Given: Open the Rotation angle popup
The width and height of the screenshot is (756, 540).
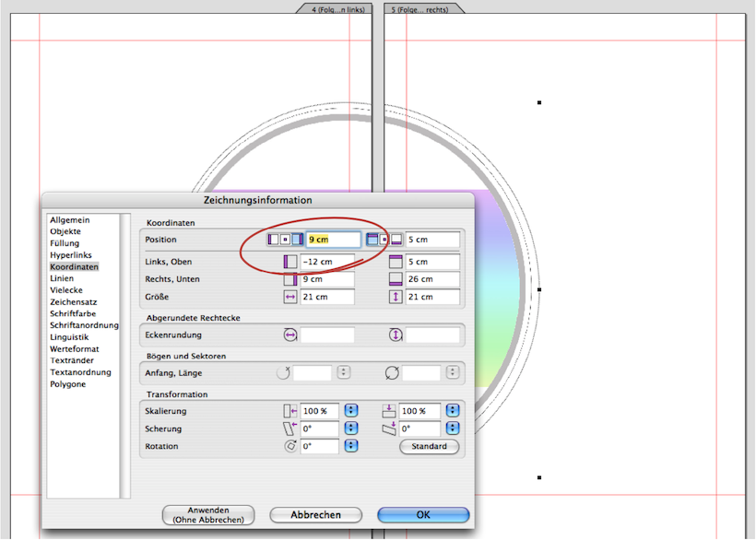Looking at the screenshot, I should [350, 446].
